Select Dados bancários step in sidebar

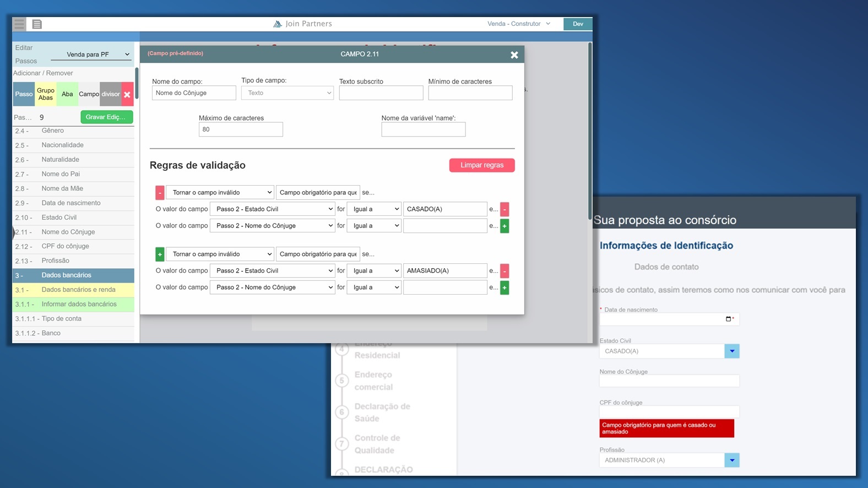(73, 275)
